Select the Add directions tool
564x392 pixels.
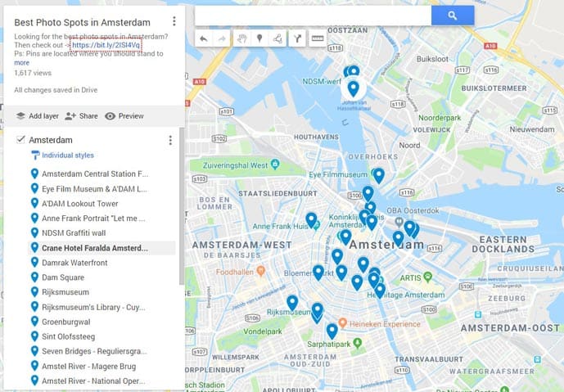pyautogui.click(x=297, y=38)
